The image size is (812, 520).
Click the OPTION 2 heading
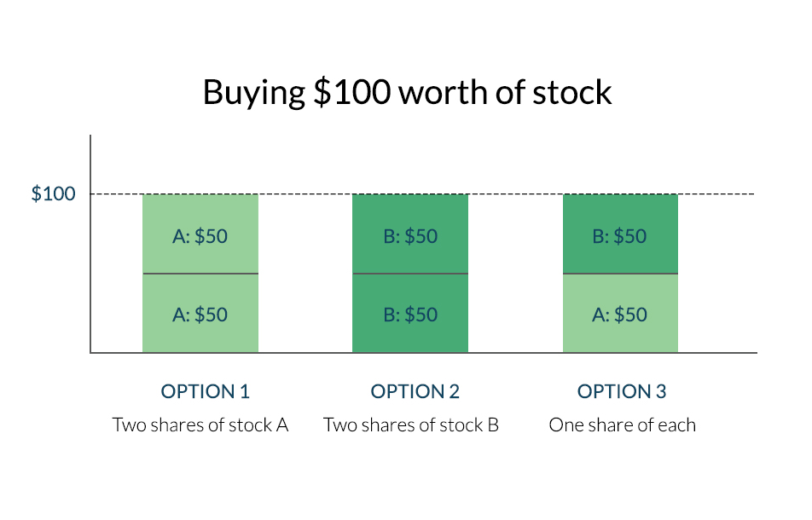pyautogui.click(x=415, y=391)
